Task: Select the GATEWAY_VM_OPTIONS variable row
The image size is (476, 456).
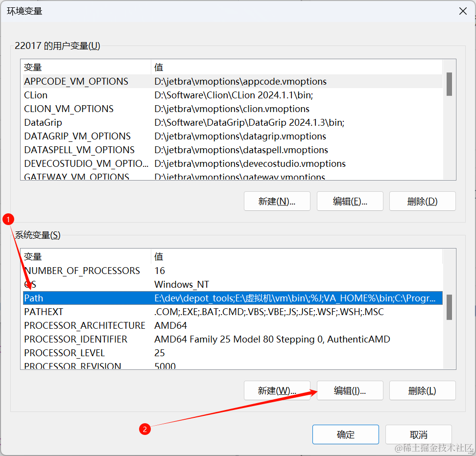Action: [233, 176]
